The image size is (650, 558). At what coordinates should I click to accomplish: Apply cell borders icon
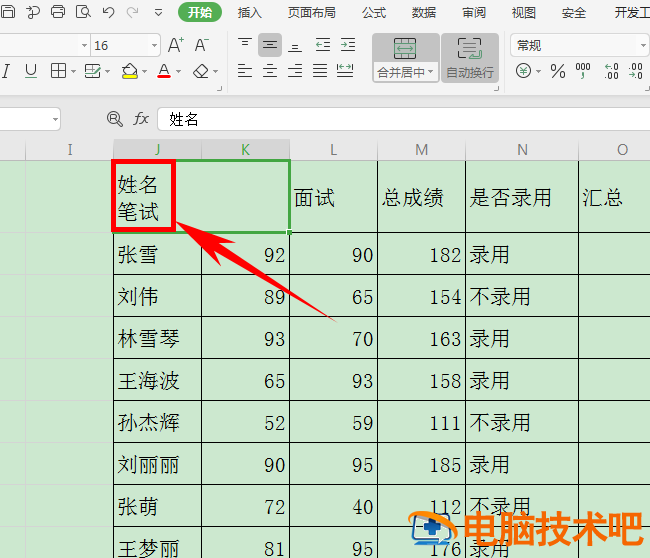(x=58, y=71)
